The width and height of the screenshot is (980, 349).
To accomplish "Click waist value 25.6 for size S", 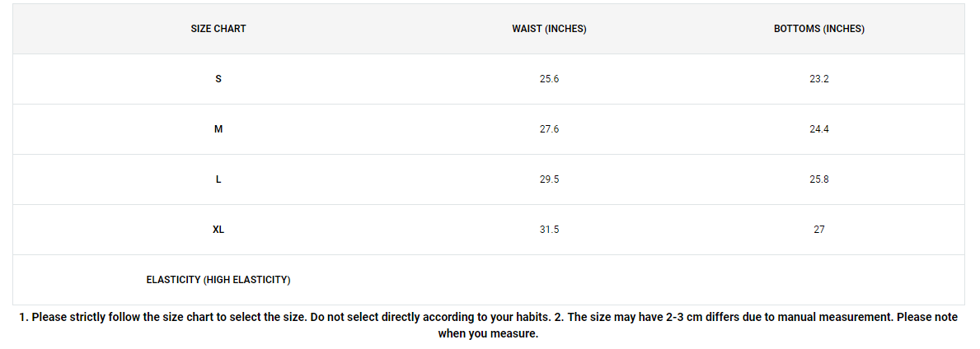I will (549, 79).
